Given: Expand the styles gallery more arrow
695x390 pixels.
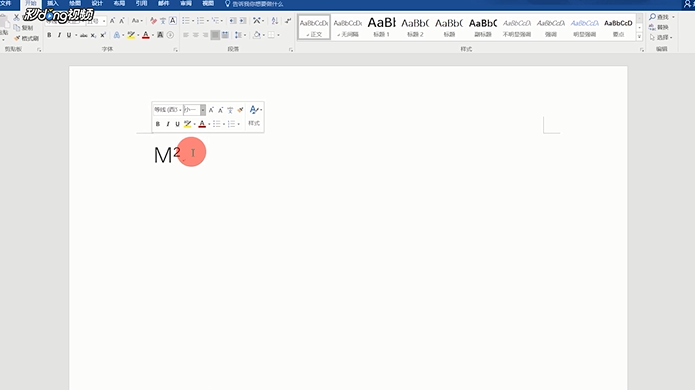Looking at the screenshot, I should tap(639, 37).
